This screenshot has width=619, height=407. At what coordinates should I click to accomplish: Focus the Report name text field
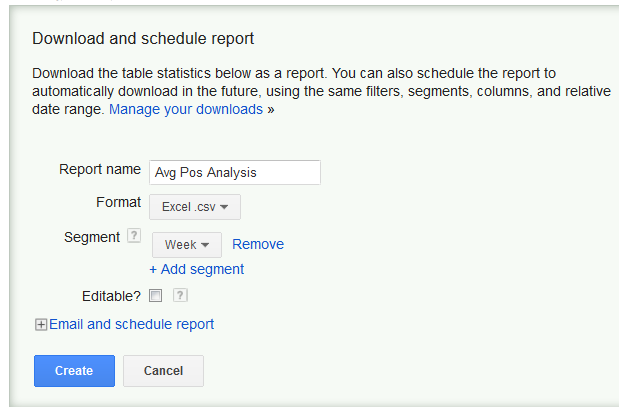235,172
